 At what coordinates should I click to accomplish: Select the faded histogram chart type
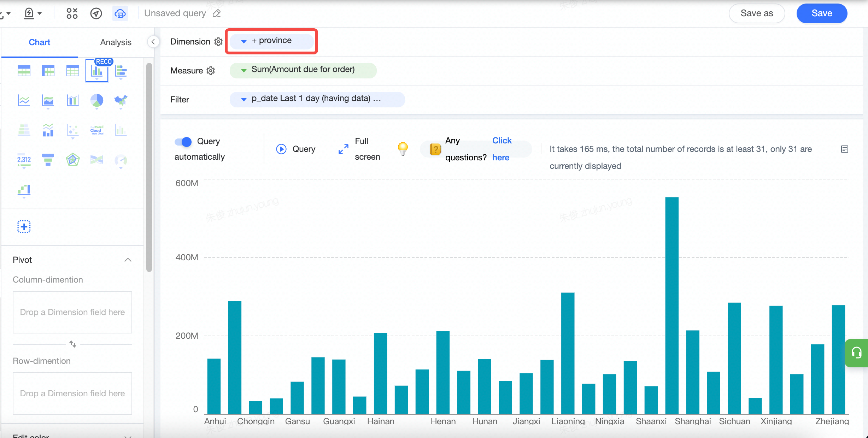tap(121, 130)
